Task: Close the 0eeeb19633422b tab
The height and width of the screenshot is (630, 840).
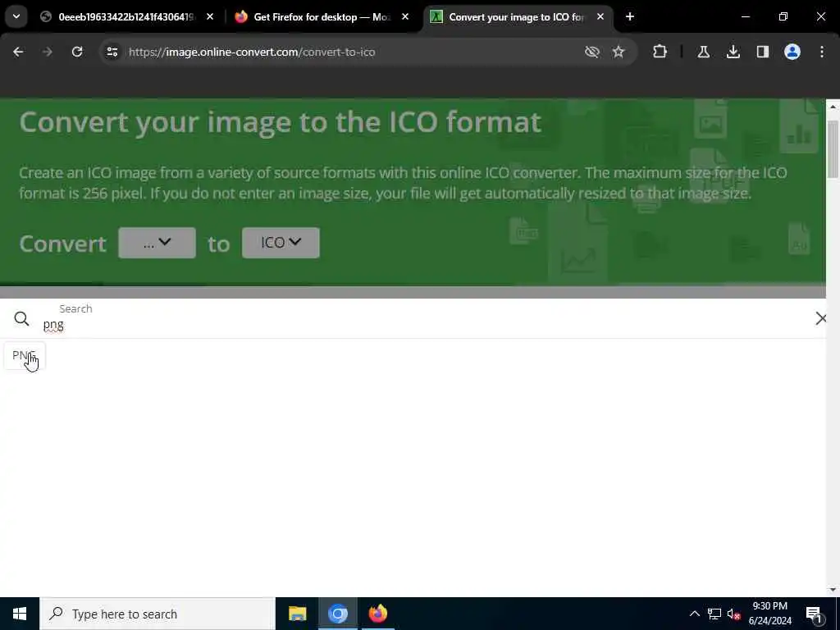Action: coord(210,17)
